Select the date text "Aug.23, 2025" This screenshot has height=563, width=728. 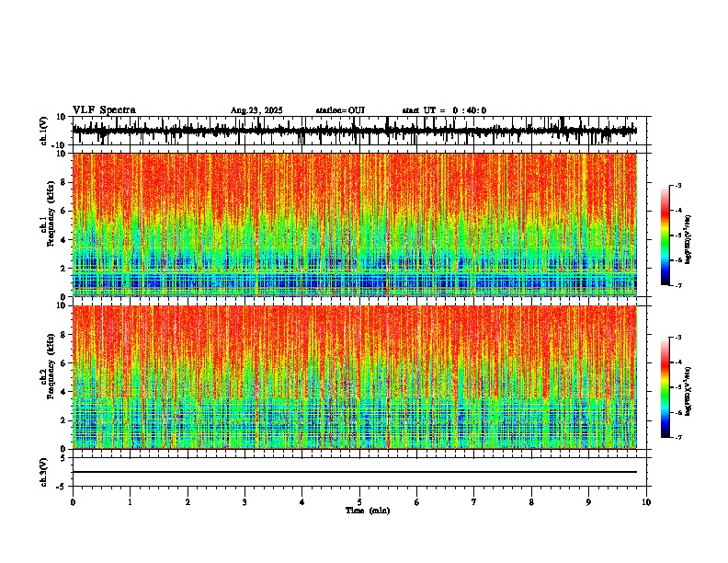(256, 110)
